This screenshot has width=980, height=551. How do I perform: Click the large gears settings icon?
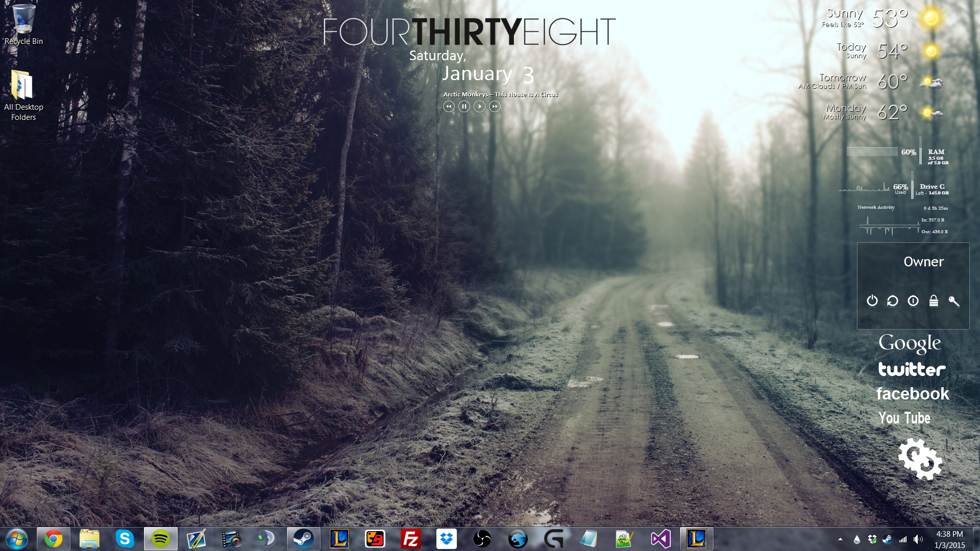coord(920,459)
